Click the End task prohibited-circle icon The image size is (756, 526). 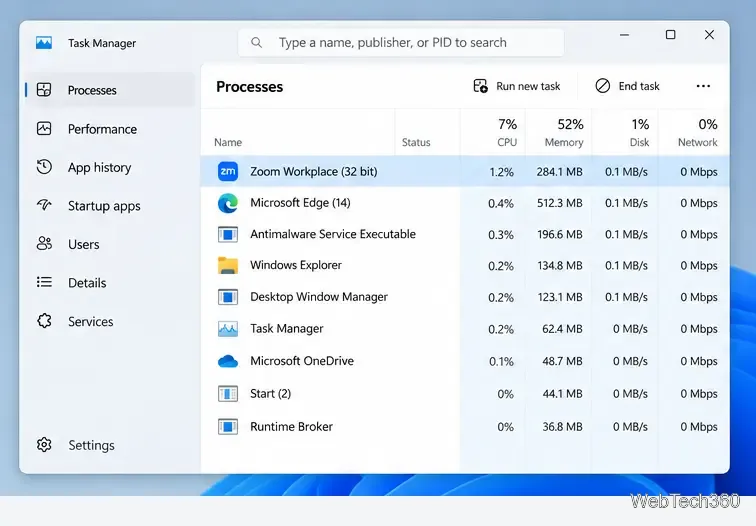pos(603,86)
